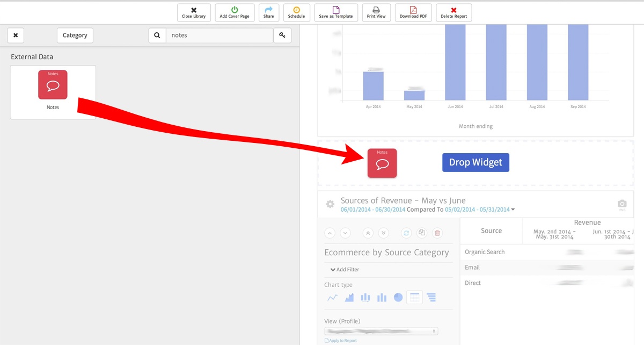The height and width of the screenshot is (345, 644).
Task: Export widget as PNG via camera icon
Action: pos(622,204)
